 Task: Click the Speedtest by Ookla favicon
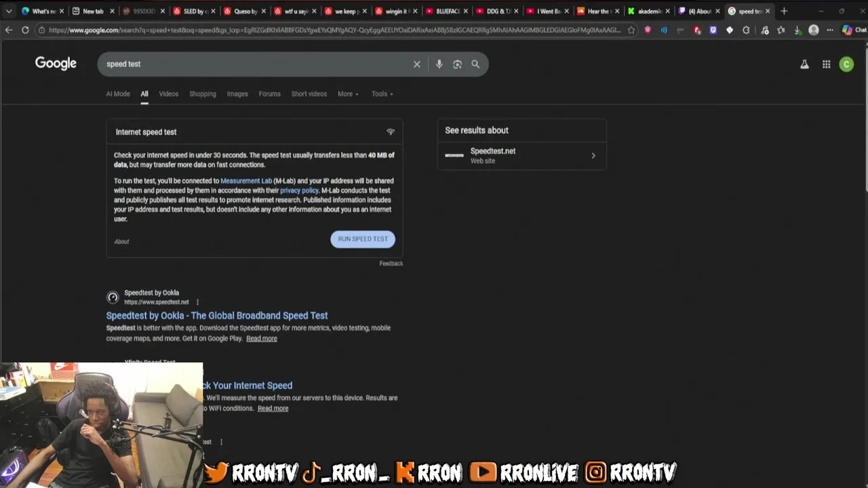(x=113, y=297)
